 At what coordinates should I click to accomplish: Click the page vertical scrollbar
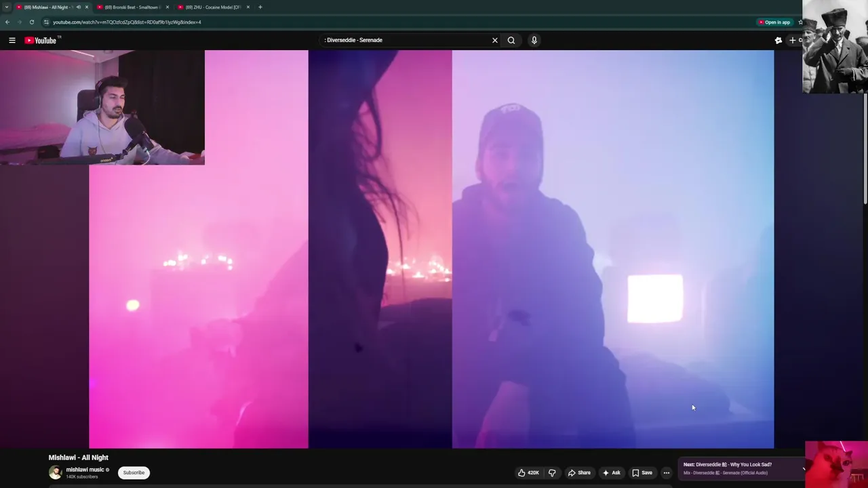pos(865,148)
